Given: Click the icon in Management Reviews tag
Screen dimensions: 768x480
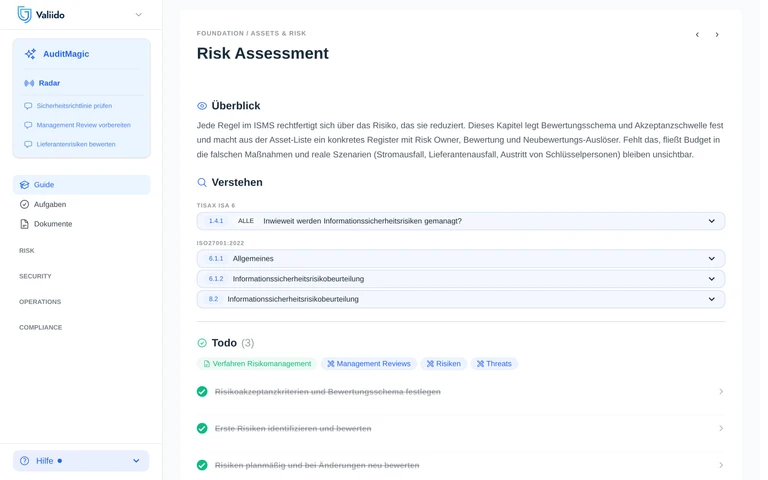Looking at the screenshot, I should (x=331, y=364).
